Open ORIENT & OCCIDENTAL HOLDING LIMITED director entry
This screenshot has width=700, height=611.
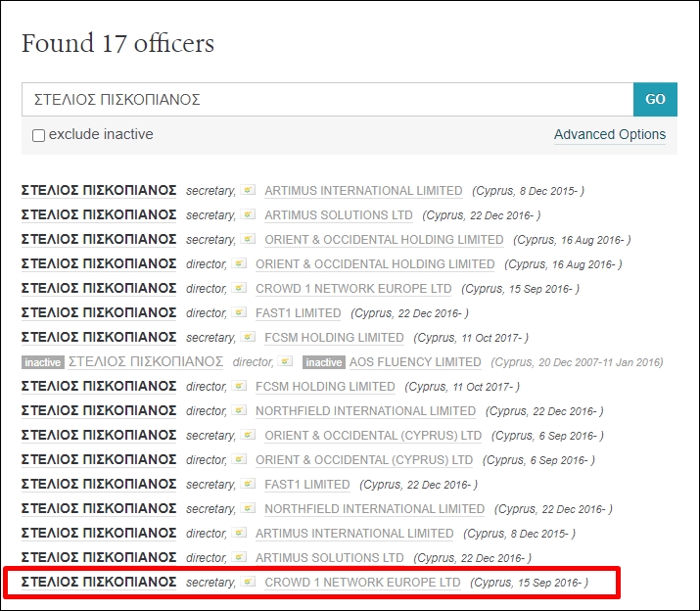click(375, 264)
